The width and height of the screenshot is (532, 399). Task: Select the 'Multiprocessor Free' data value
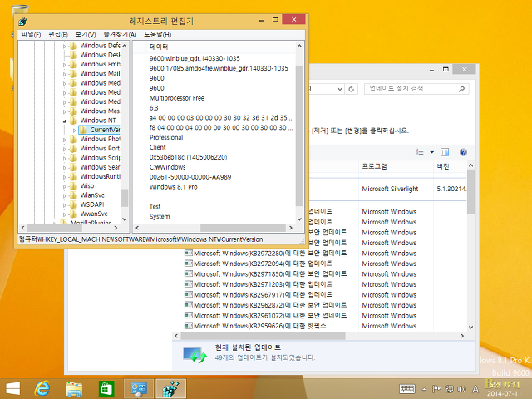(177, 98)
